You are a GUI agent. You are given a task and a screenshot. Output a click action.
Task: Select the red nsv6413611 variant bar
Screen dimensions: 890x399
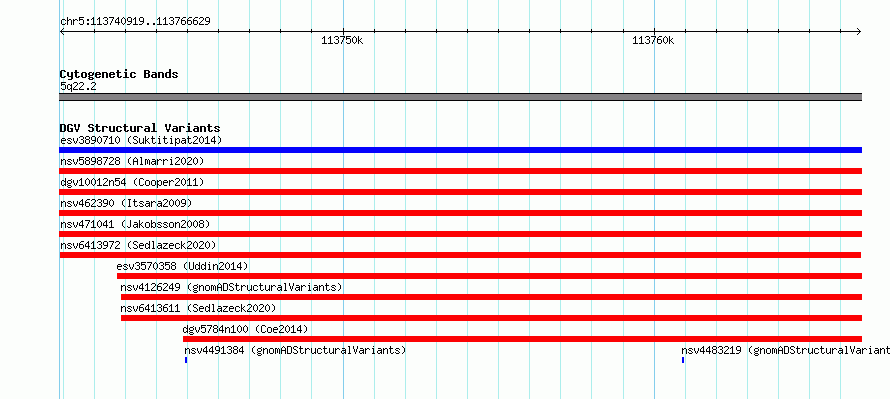(x=492, y=318)
